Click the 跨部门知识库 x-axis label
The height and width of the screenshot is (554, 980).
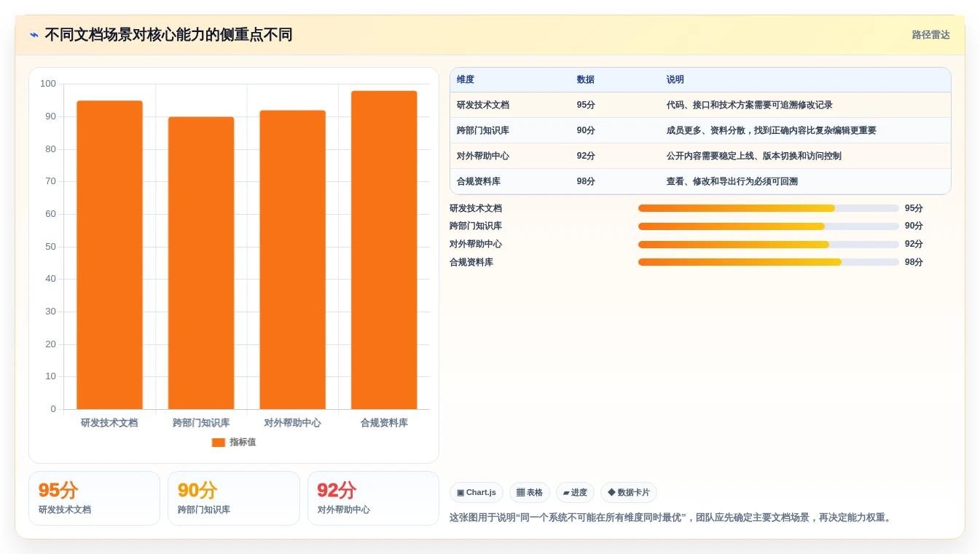201,422
